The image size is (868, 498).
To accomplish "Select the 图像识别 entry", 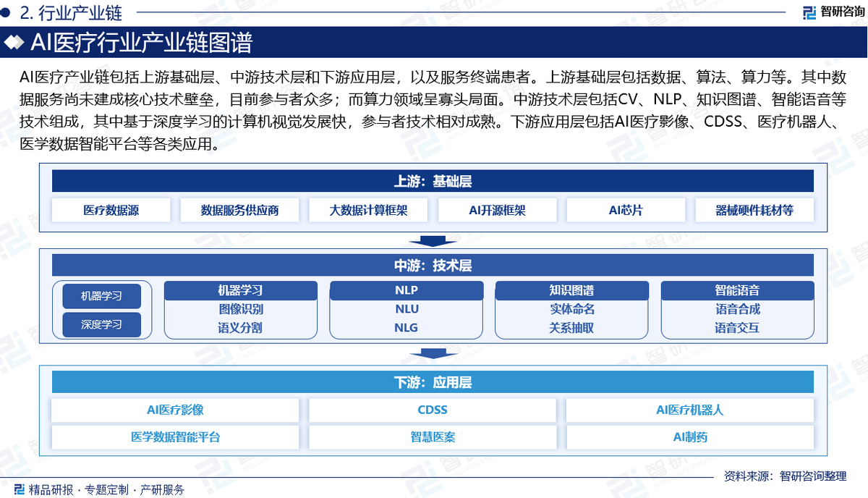I will 241,309.
